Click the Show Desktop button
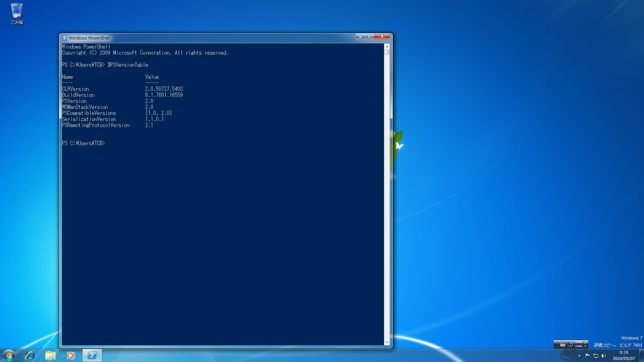This screenshot has width=644, height=362. click(x=641, y=356)
